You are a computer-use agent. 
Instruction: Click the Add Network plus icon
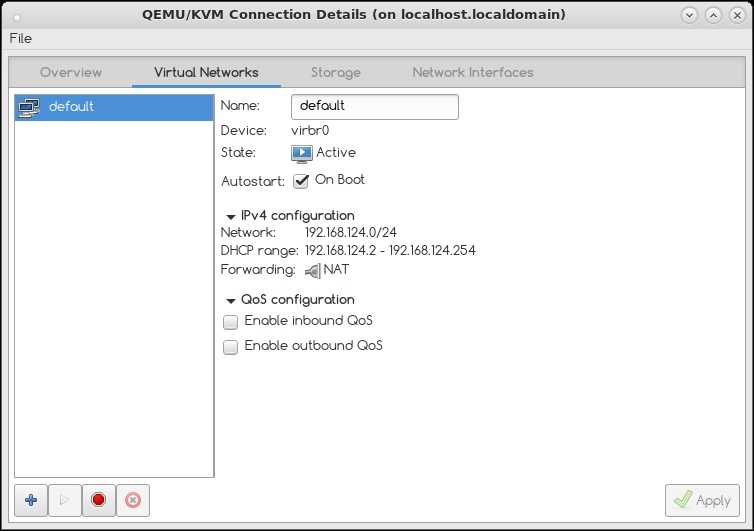tap(31, 500)
